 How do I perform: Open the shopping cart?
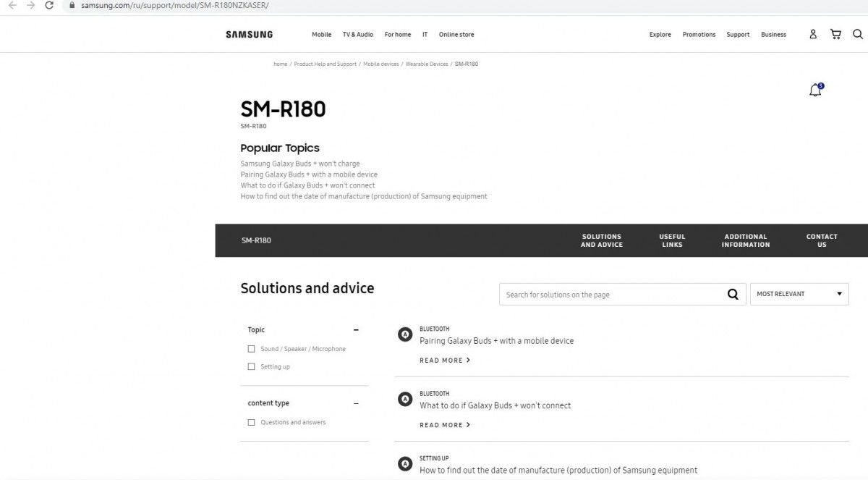[x=835, y=34]
